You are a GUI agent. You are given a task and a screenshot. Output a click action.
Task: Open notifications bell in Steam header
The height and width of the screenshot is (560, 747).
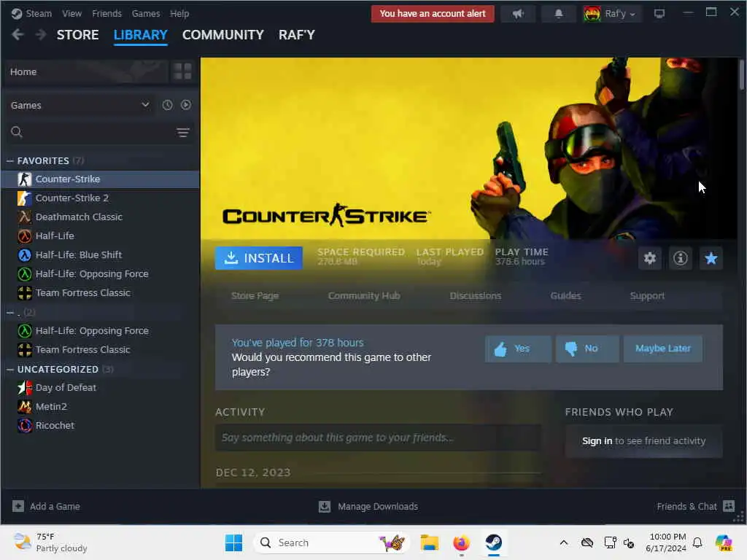[558, 14]
